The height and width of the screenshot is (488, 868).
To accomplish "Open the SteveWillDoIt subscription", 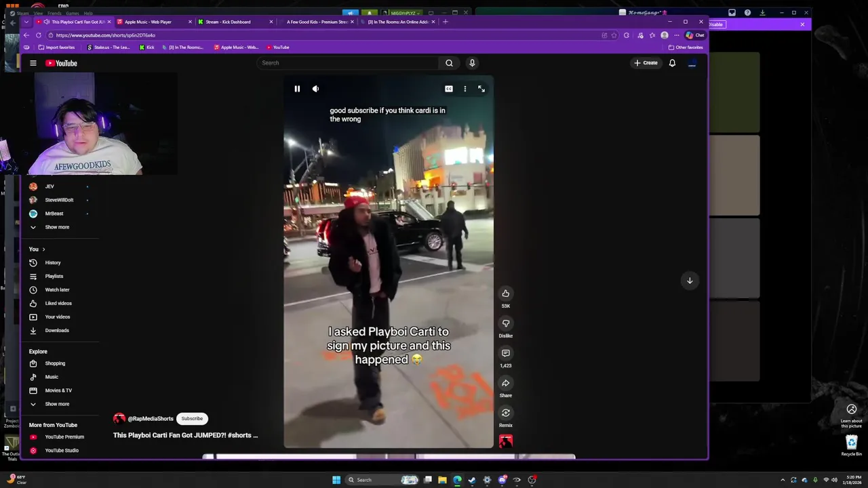I will coord(60,200).
